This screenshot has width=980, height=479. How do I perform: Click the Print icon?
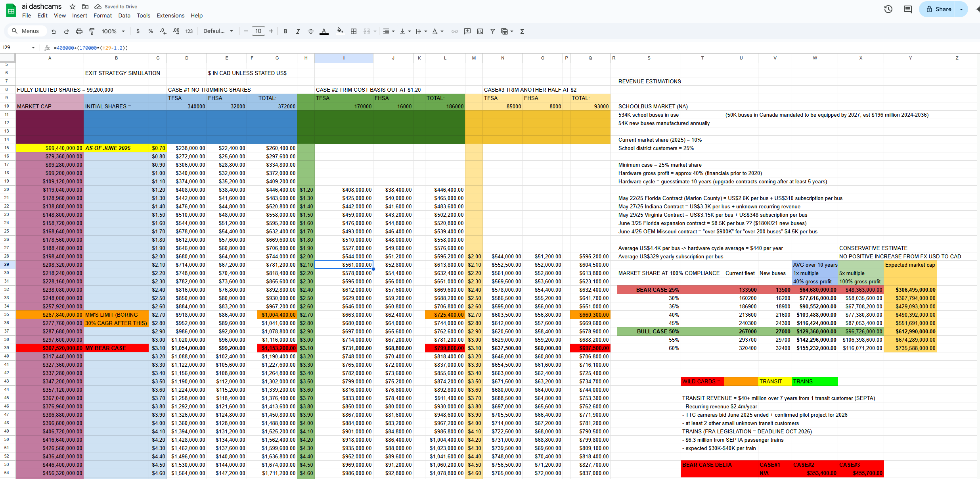point(79,31)
